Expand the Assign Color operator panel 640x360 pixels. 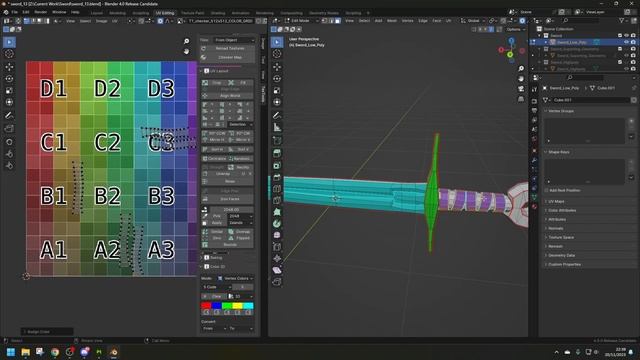(x=47, y=331)
